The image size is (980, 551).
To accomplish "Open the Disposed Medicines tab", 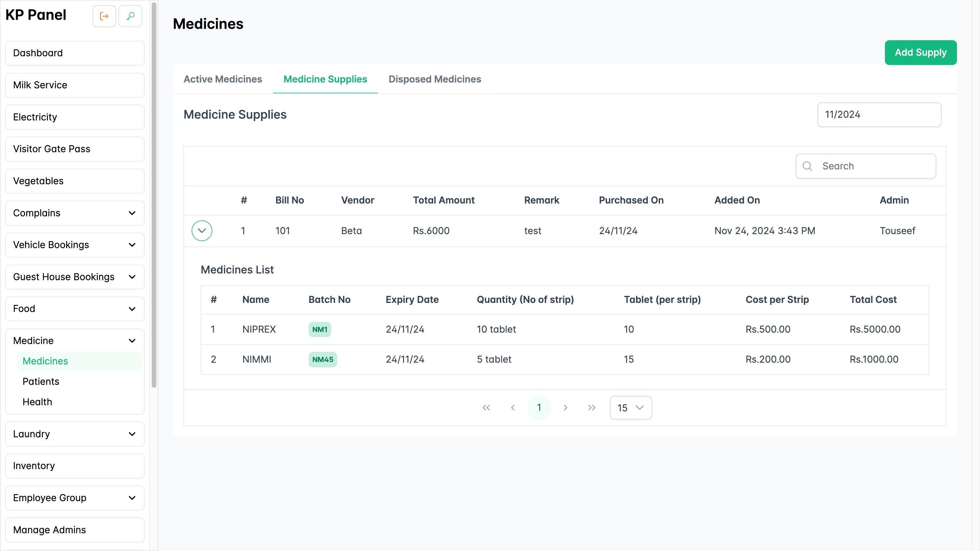I will tap(435, 79).
